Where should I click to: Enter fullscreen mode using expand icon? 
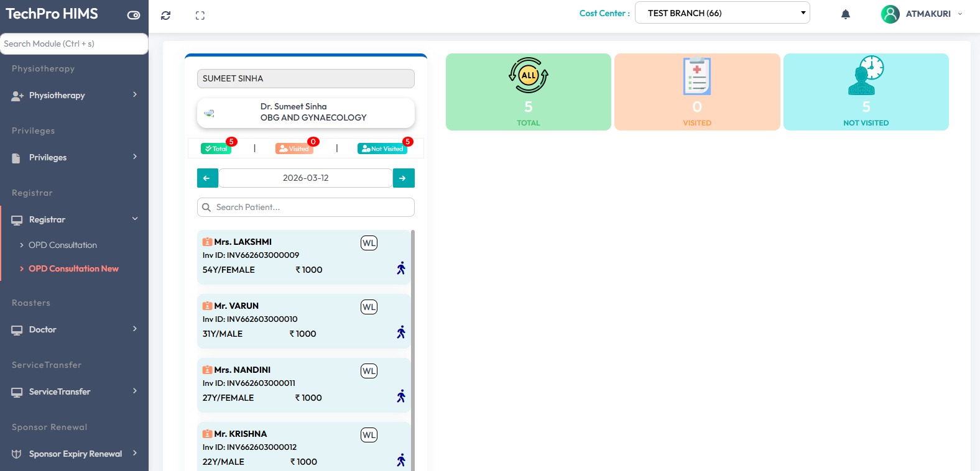pyautogui.click(x=200, y=16)
